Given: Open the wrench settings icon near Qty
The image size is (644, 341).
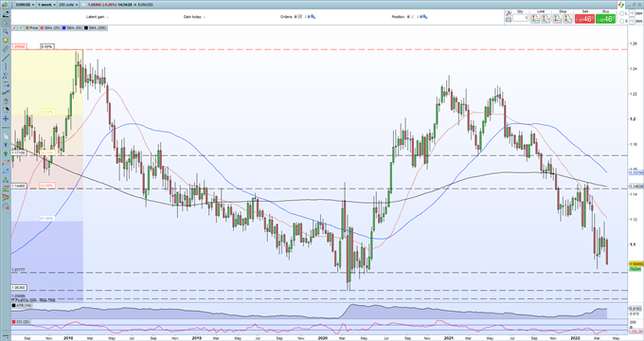Looking at the screenshot, I should pyautogui.click(x=508, y=13).
